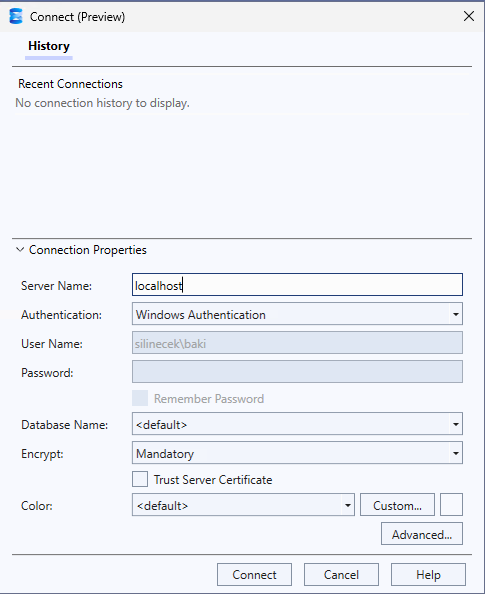Screen dimensions: 485x594
Task: Click the Connect button
Action: click(254, 575)
